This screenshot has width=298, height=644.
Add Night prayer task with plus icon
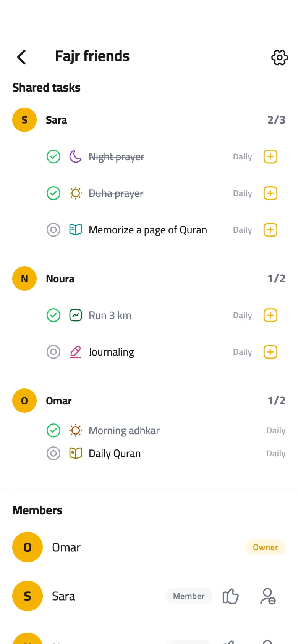click(270, 156)
